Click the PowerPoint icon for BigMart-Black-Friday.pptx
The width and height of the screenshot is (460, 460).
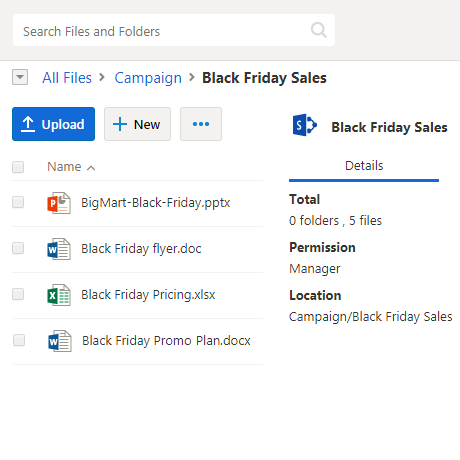tap(59, 203)
